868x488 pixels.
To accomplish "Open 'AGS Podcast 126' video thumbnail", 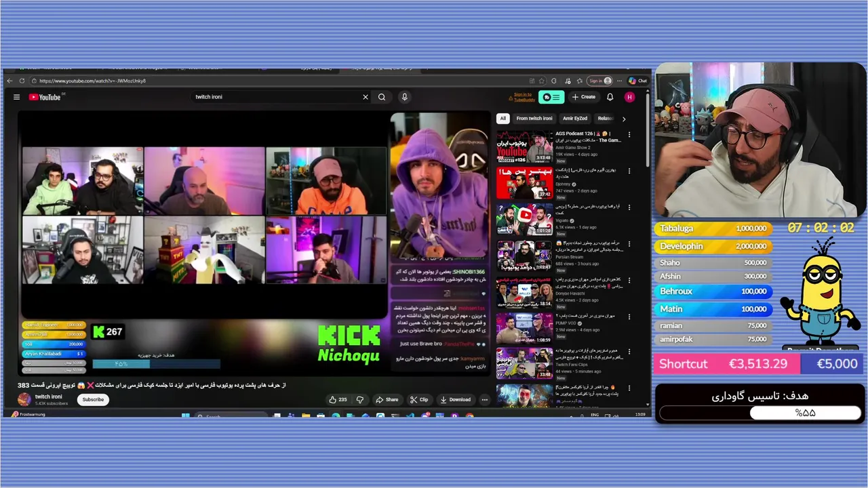I will [524, 146].
